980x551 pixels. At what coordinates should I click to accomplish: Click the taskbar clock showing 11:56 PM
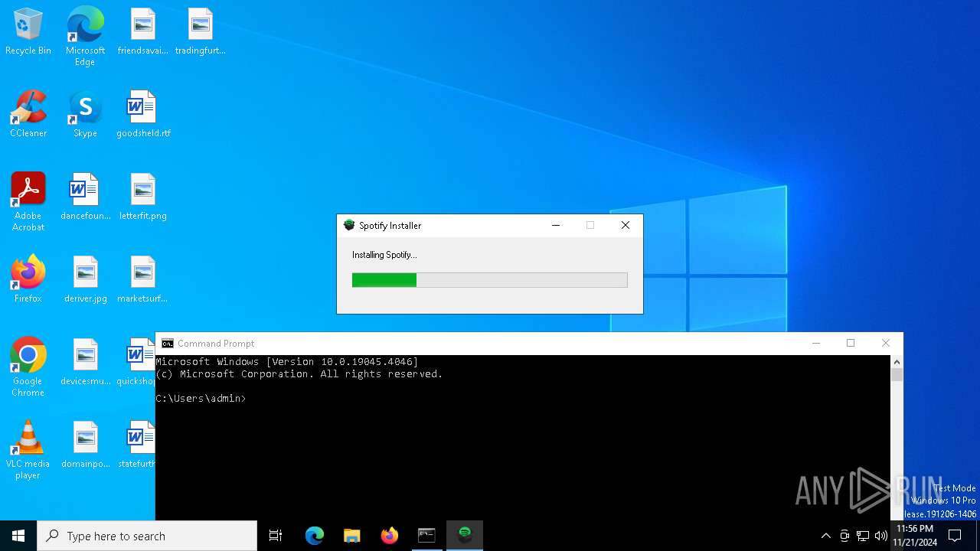[915, 536]
